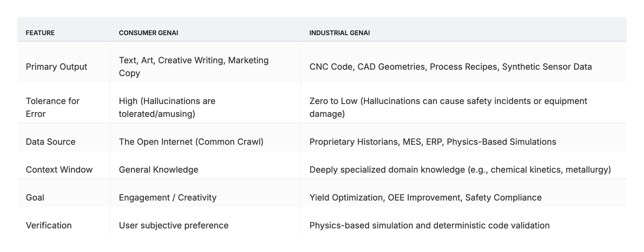The image size is (644, 252).
Task: Click the Yield Optimization, OEE Improvement cell
Action: point(425,197)
